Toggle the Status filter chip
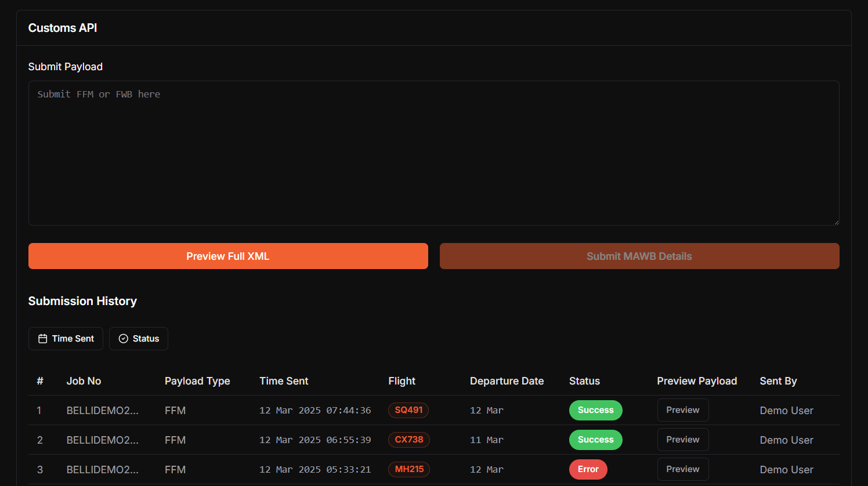The image size is (868, 486). click(x=138, y=338)
